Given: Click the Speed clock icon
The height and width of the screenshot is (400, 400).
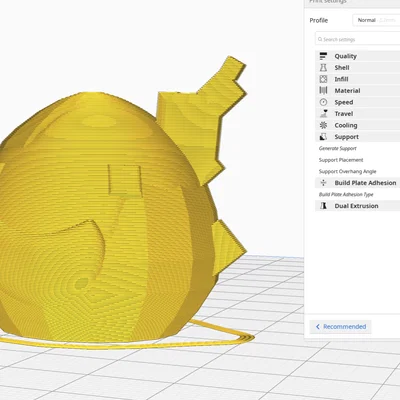Looking at the screenshot, I should pos(323,102).
